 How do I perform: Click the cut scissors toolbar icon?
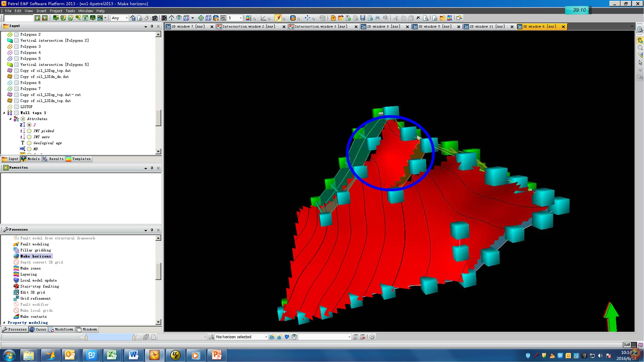[396, 18]
